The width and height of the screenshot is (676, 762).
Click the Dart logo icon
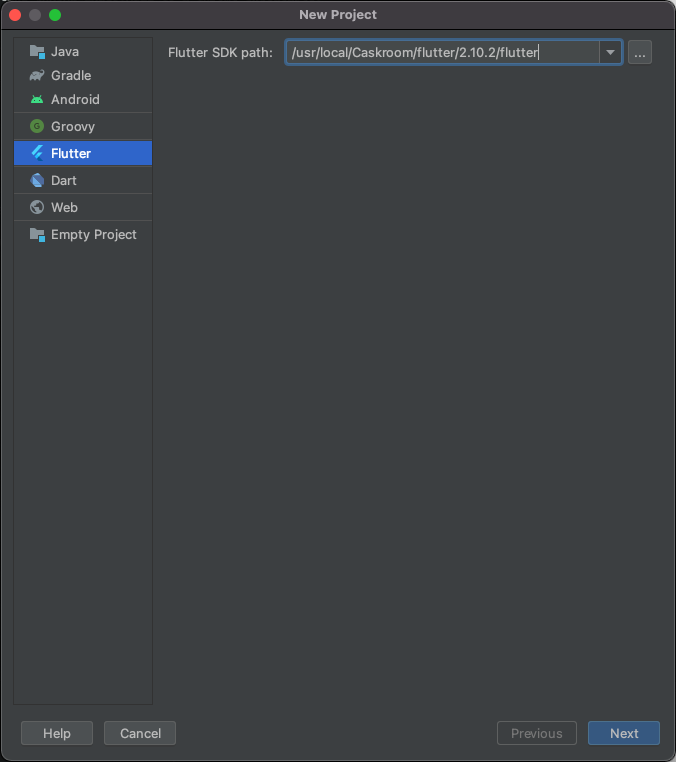[x=37, y=180]
